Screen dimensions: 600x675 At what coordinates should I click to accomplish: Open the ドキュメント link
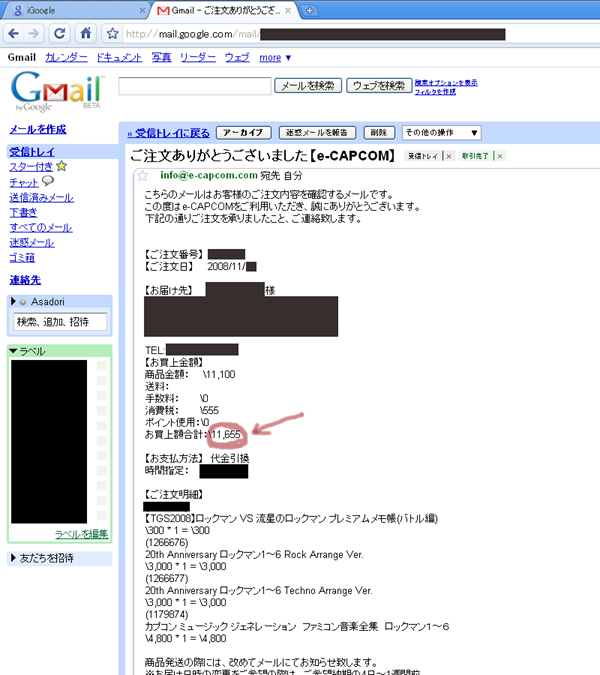tap(119, 58)
